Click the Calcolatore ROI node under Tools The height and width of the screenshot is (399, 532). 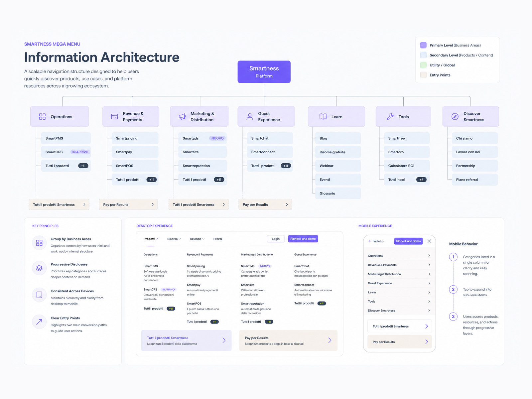407,166
